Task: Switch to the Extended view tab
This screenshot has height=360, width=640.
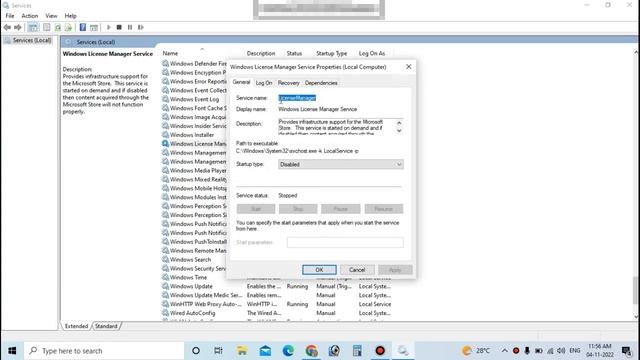Action: pyautogui.click(x=76, y=326)
